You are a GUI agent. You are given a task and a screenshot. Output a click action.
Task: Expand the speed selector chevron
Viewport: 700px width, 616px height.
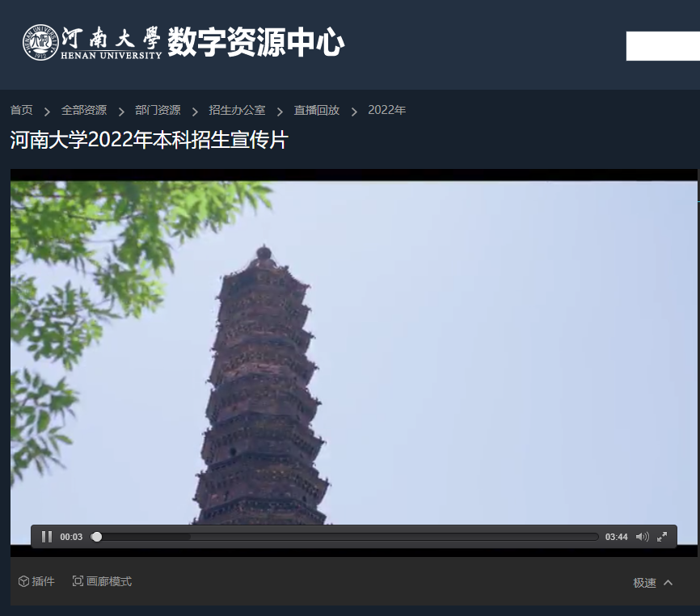point(668,582)
